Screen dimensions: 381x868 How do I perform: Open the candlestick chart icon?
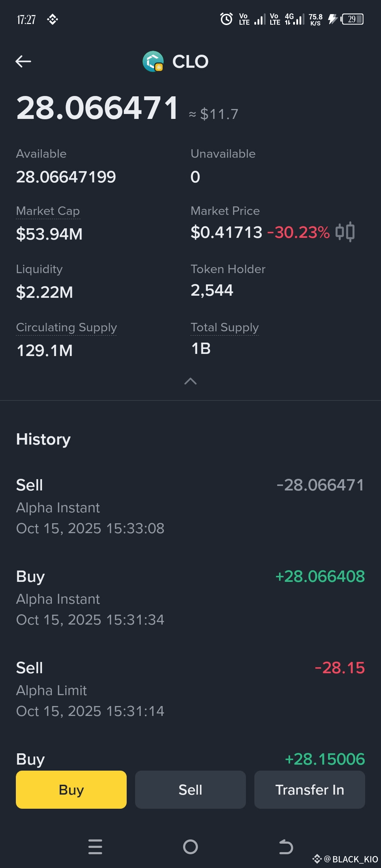(345, 232)
